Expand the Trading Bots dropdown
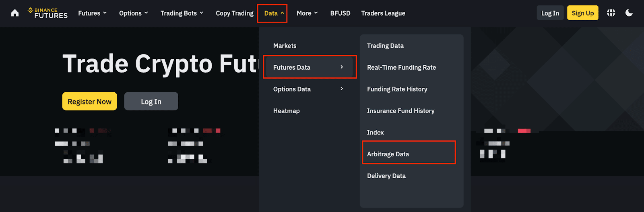Screen dimensions: 644x212 click(x=182, y=13)
